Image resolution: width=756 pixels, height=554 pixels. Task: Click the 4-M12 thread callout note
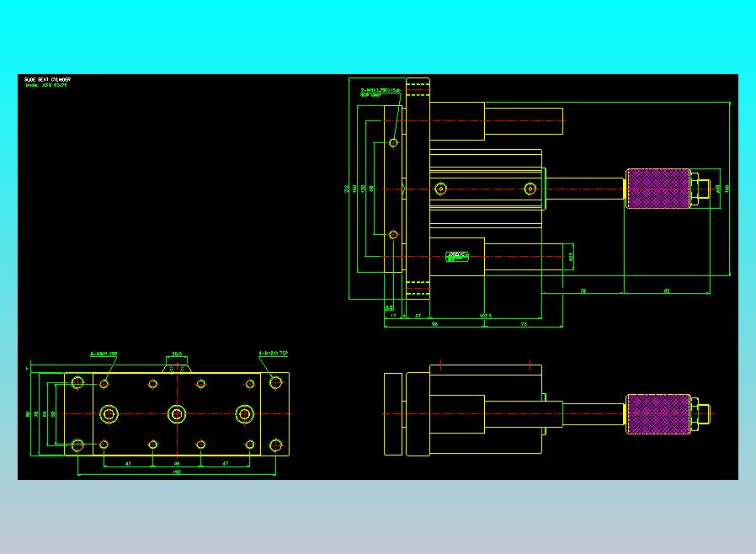[x=273, y=354]
